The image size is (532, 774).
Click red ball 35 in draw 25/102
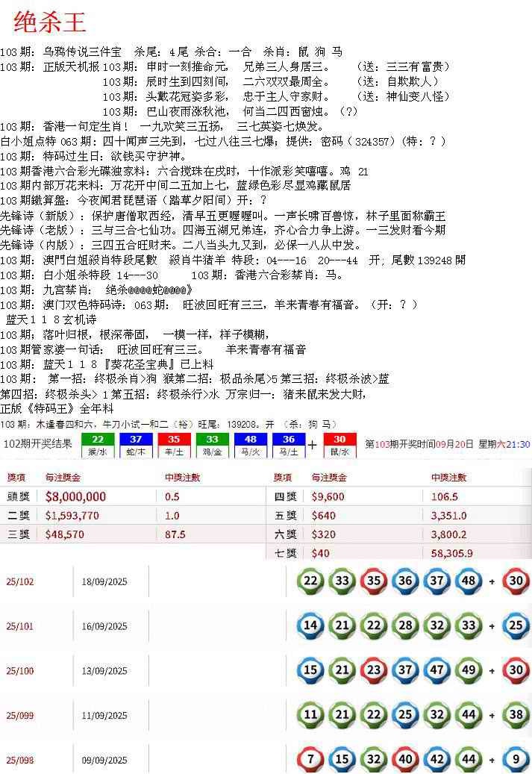point(374,581)
